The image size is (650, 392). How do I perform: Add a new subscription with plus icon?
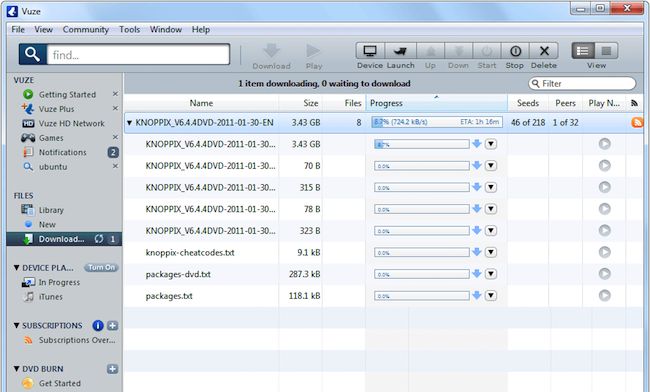click(x=112, y=326)
